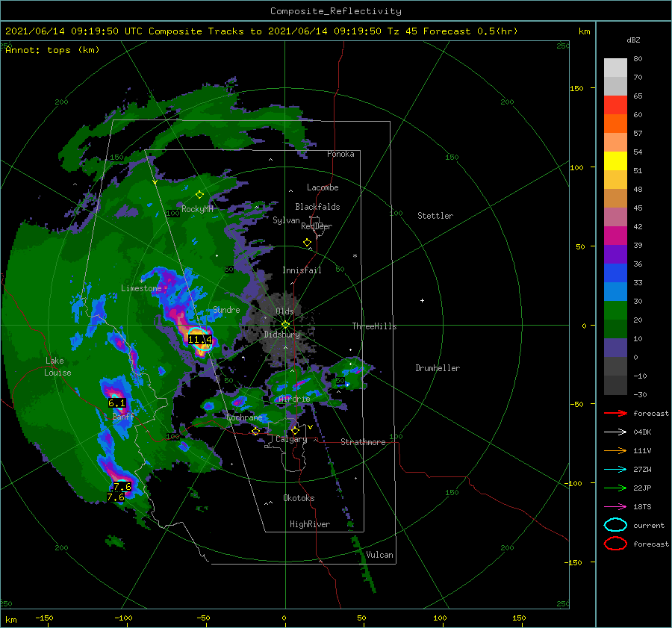Click the upper 7.6 storm top label
Viewport: 672px width, 628px height.
point(122,487)
